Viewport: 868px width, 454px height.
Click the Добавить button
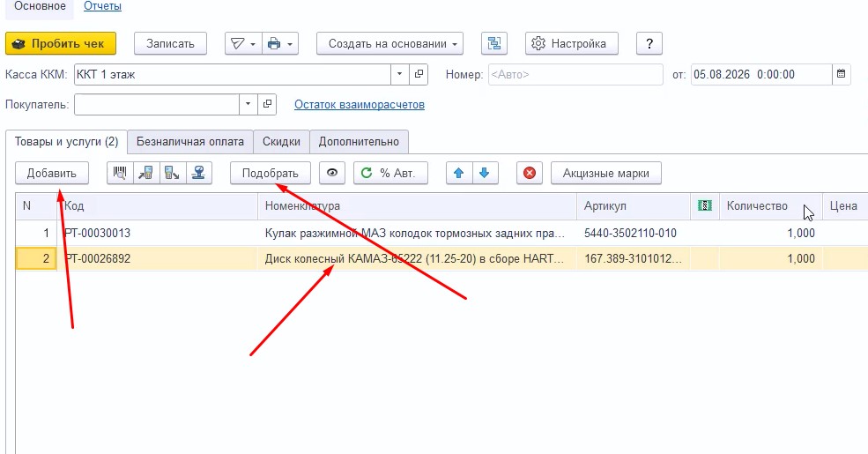(x=51, y=174)
